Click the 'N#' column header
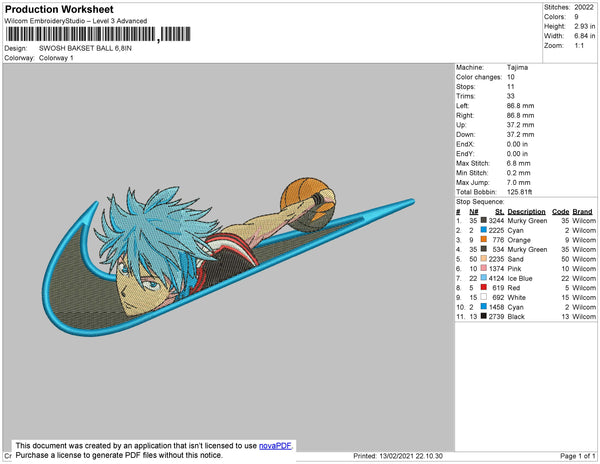The image size is (600, 464). (474, 211)
